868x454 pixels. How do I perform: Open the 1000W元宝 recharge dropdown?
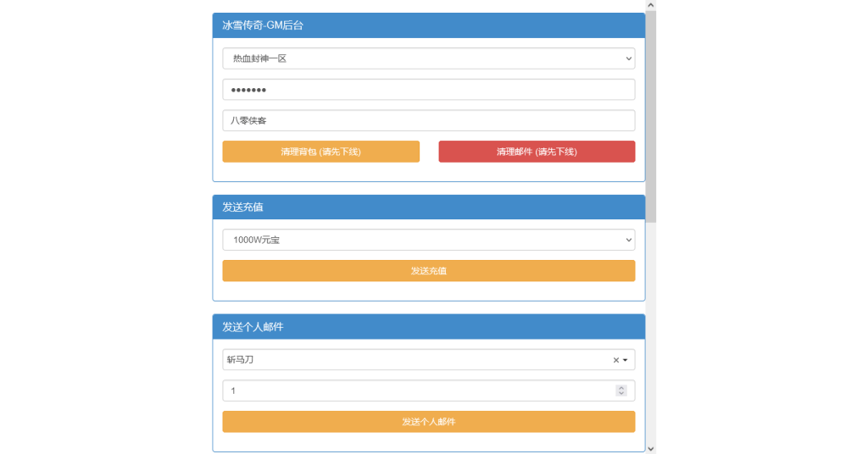[x=428, y=240]
